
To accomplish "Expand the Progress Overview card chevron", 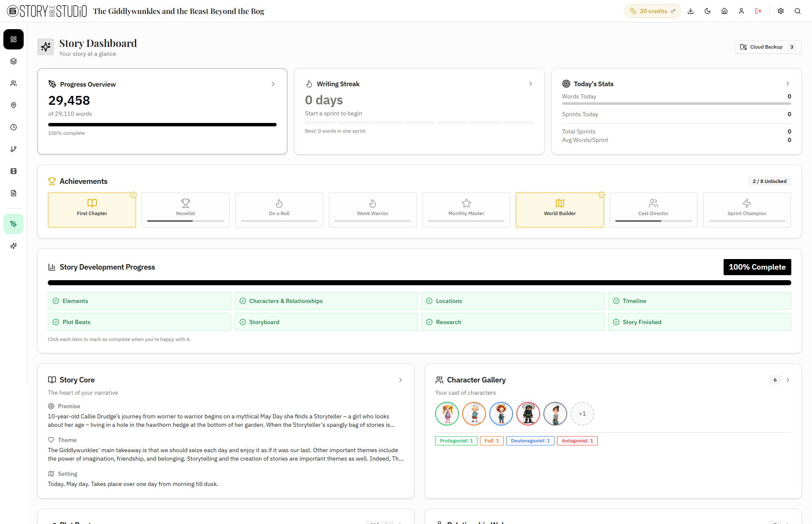I will pos(273,84).
